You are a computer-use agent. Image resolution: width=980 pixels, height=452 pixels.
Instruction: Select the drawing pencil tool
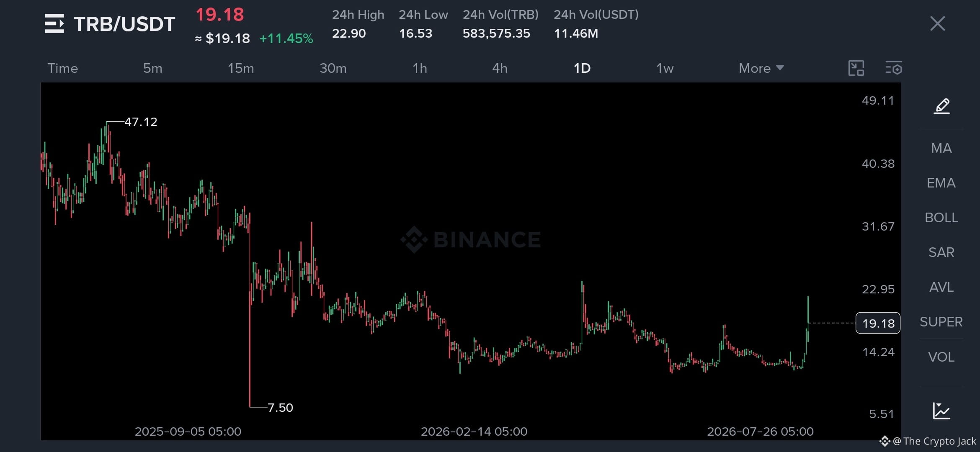(x=941, y=106)
